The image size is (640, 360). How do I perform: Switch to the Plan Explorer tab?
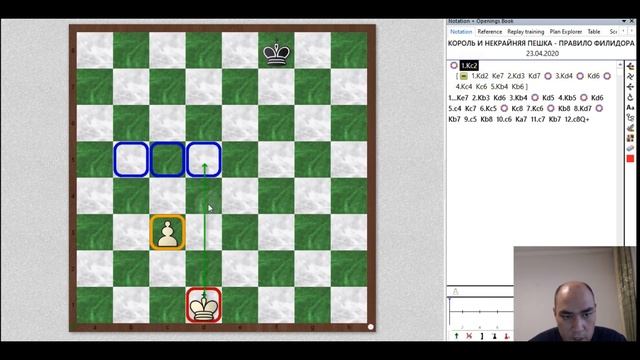[565, 31]
